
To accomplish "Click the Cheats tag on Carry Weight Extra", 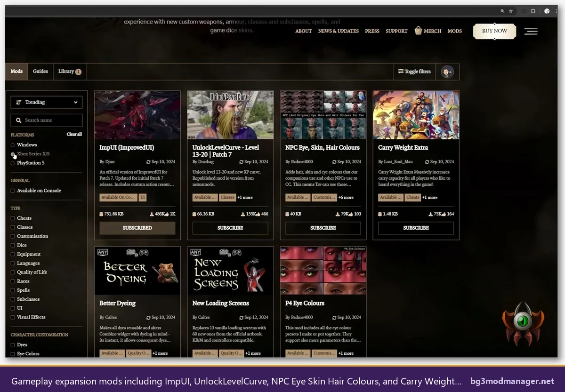I will [x=413, y=198].
